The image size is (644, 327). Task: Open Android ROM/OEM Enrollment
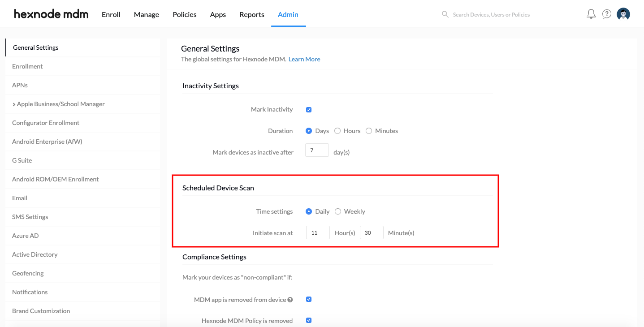coord(82,179)
